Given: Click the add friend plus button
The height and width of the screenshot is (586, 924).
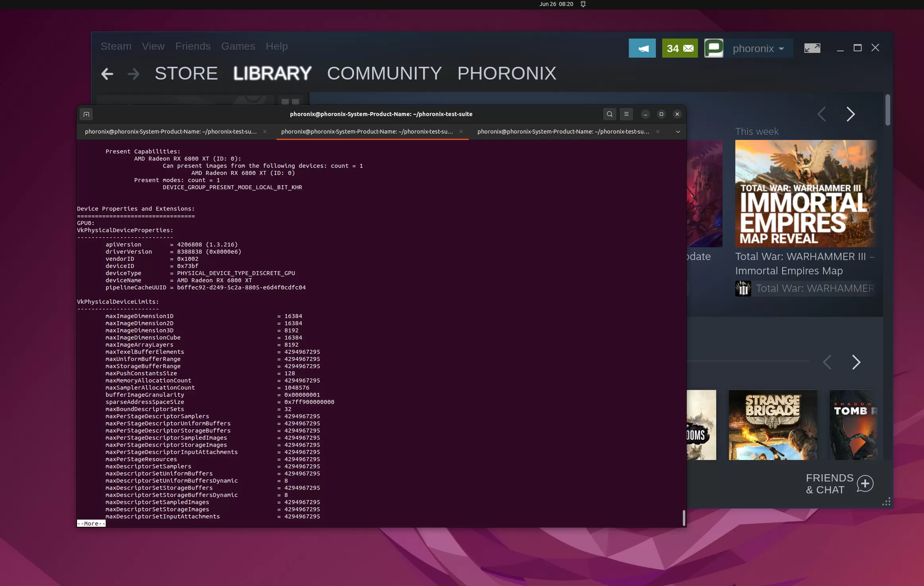Looking at the screenshot, I should (x=866, y=483).
